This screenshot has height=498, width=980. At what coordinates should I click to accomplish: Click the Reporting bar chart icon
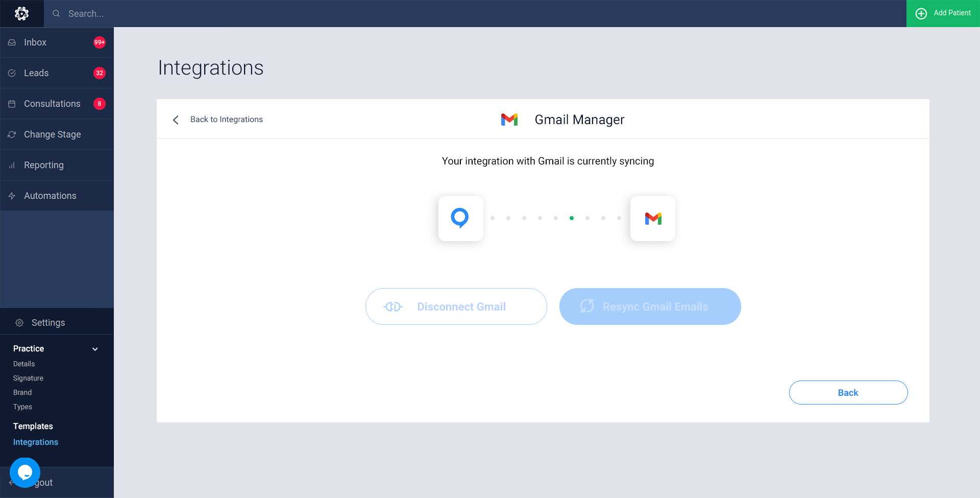(12, 165)
